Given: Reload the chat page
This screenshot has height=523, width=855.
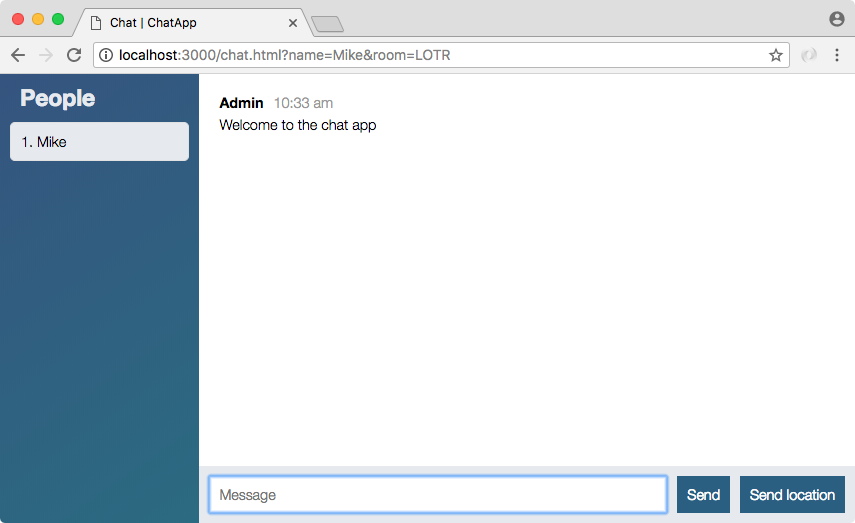Looking at the screenshot, I should (x=74, y=55).
